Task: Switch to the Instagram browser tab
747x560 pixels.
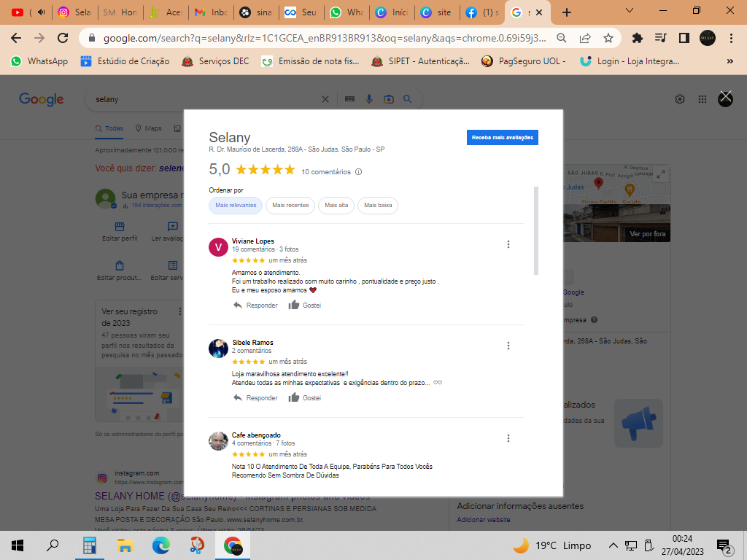Action: (x=74, y=12)
